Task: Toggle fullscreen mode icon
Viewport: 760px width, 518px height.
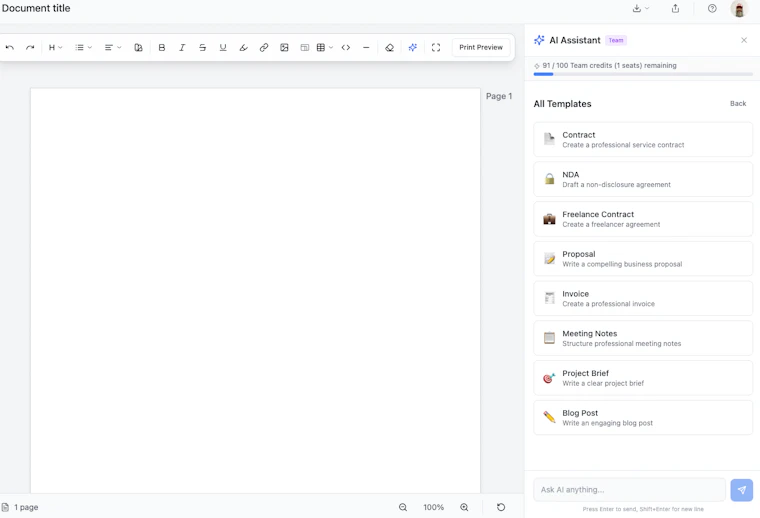Action: tap(436, 47)
